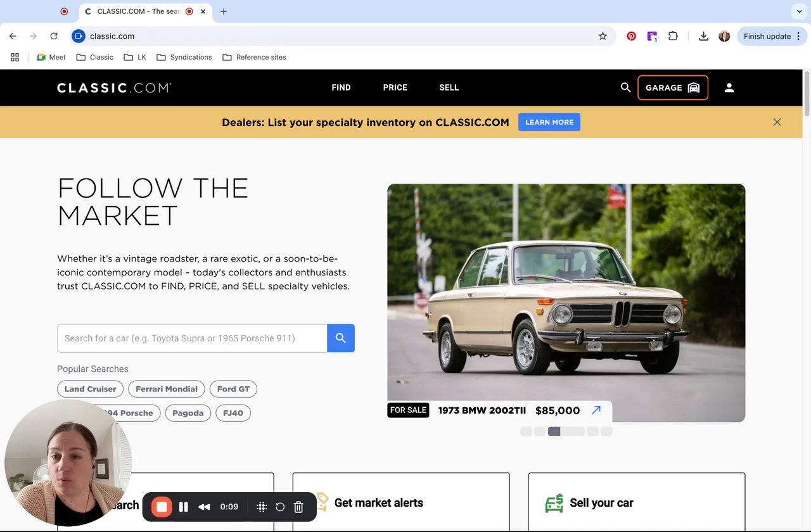This screenshot has height=532, width=811.
Task: Click the LEARN MORE button
Action: (549, 122)
